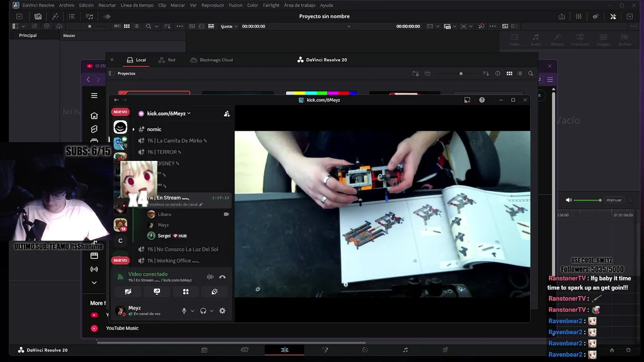This screenshot has height=362, width=644.
Task: Open microphone input options arrow in Discord
Action: coord(192,311)
